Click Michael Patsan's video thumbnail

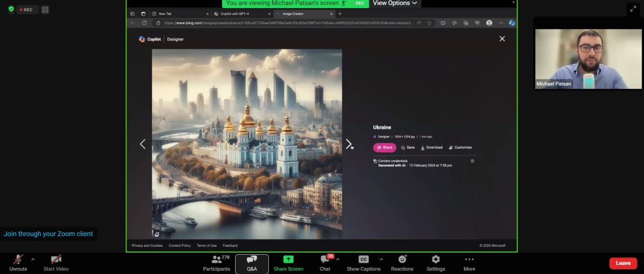(x=588, y=59)
